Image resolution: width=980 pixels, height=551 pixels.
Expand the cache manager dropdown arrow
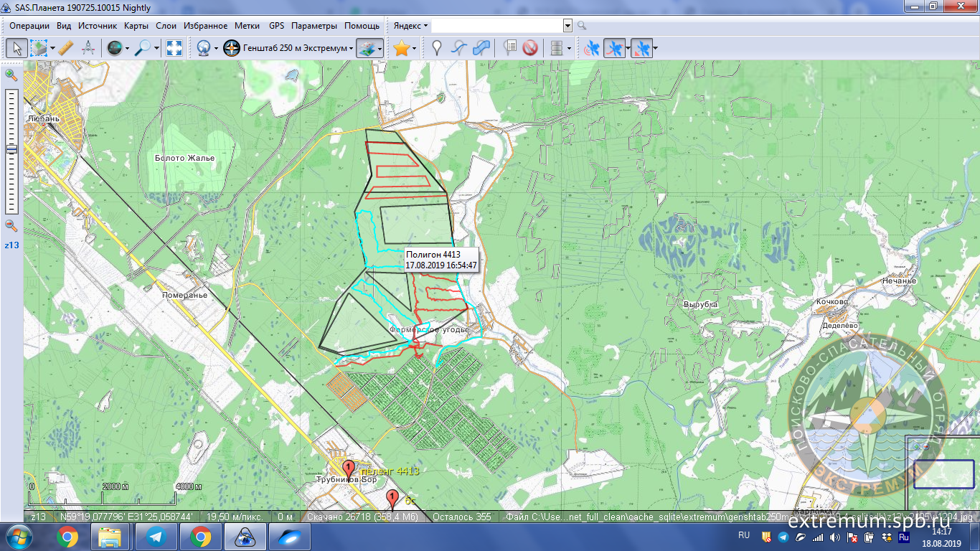(x=569, y=48)
